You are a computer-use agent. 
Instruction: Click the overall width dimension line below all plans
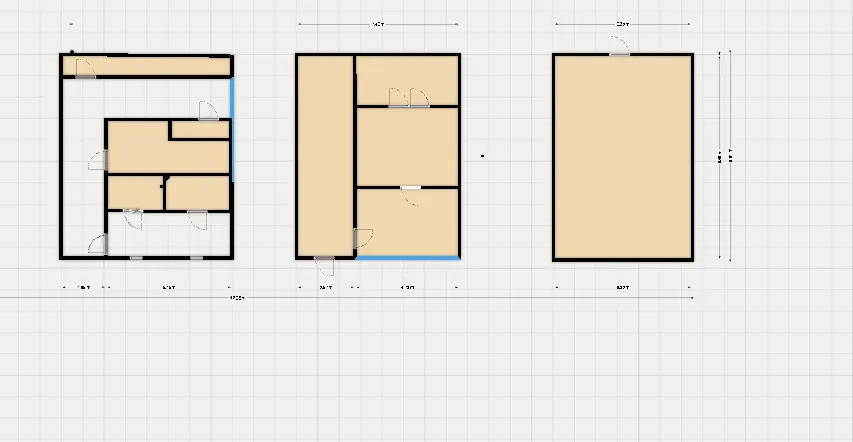[237, 298]
